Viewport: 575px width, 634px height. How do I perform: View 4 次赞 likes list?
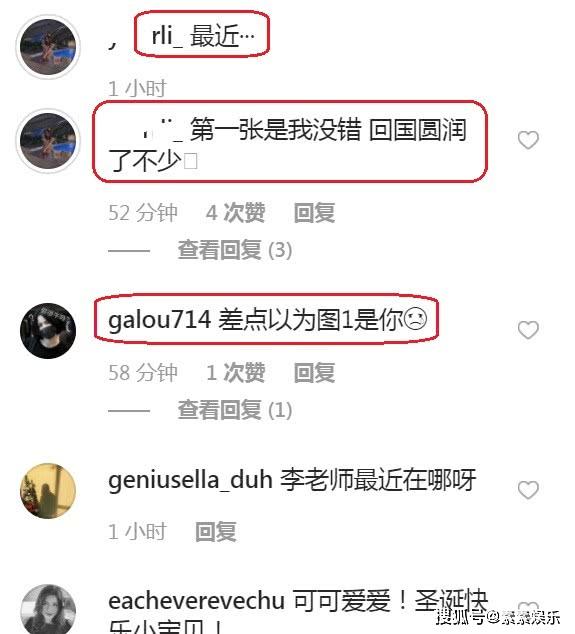click(235, 213)
